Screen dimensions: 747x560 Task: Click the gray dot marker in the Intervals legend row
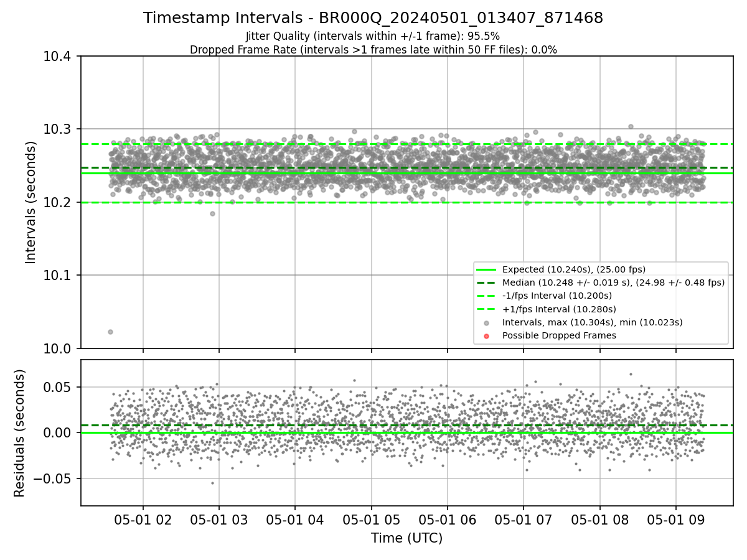(487, 323)
